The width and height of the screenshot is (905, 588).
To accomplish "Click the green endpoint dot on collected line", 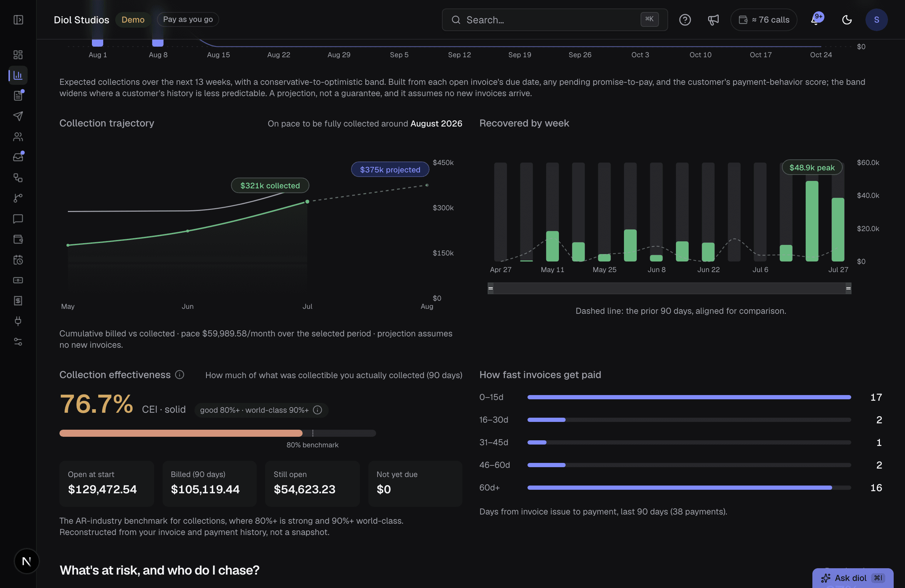I will pyautogui.click(x=307, y=202).
